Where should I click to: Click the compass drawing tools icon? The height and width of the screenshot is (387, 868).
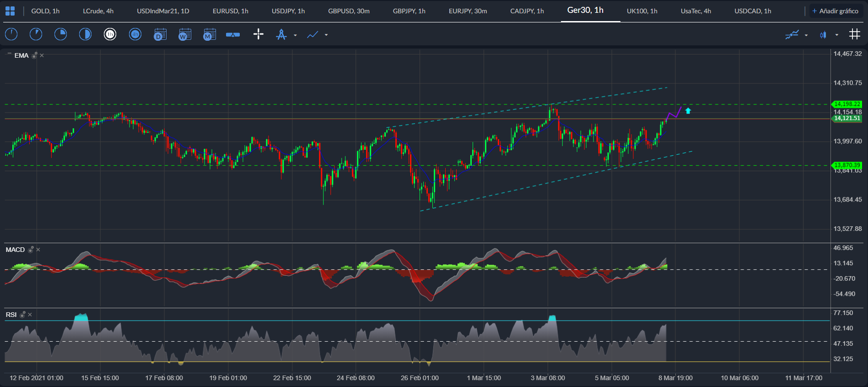(281, 34)
